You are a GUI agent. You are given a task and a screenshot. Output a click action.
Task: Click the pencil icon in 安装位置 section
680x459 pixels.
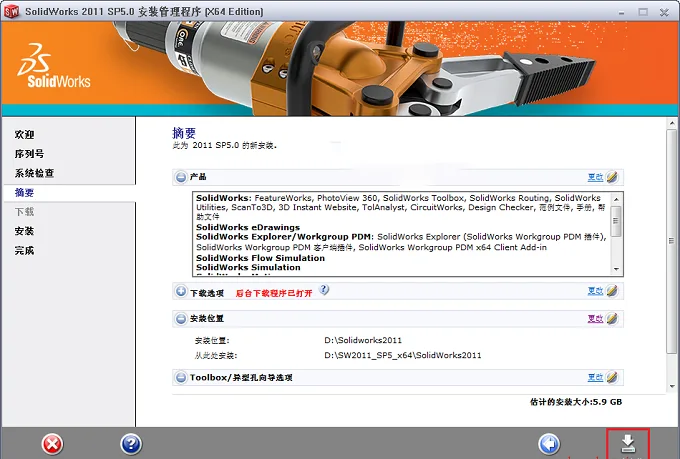coord(612,318)
